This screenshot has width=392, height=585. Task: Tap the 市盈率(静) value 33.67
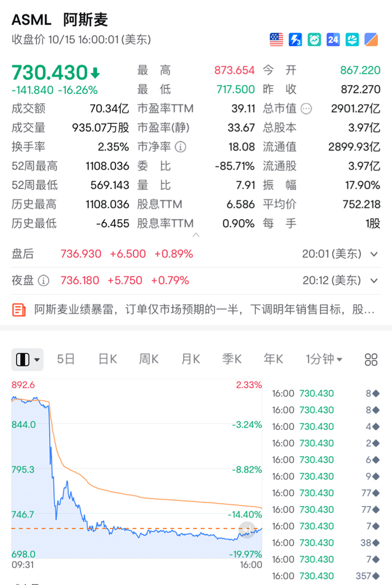[241, 128]
